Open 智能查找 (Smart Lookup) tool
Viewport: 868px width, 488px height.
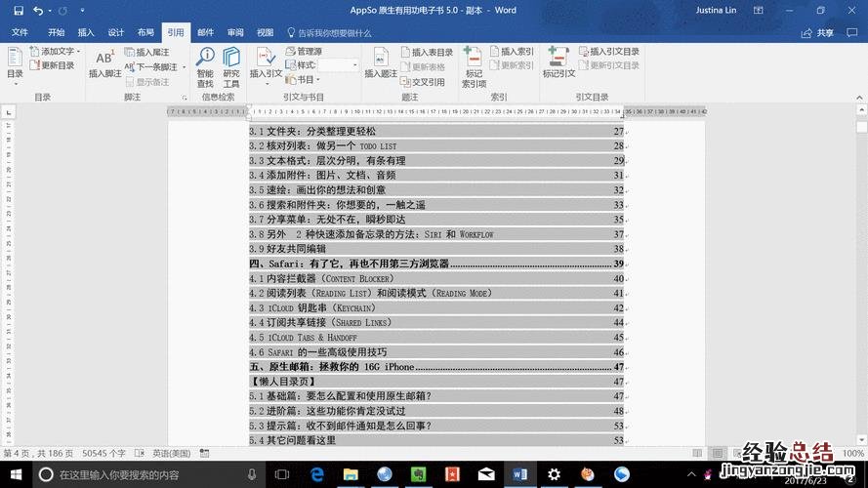click(204, 62)
